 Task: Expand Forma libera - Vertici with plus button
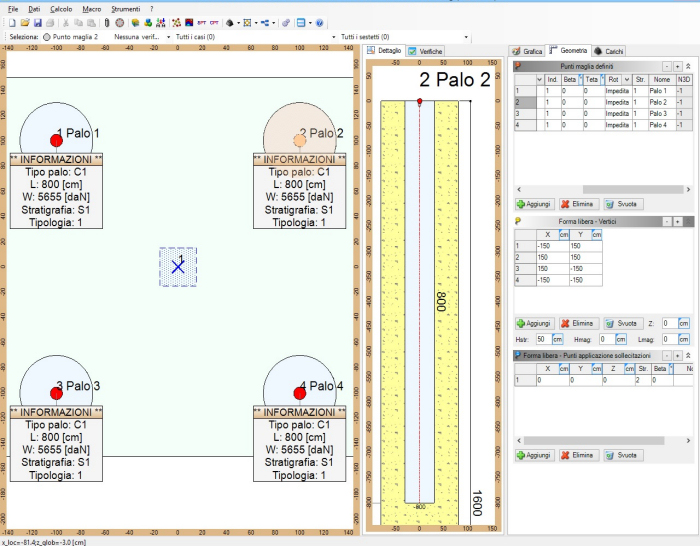tap(677, 221)
